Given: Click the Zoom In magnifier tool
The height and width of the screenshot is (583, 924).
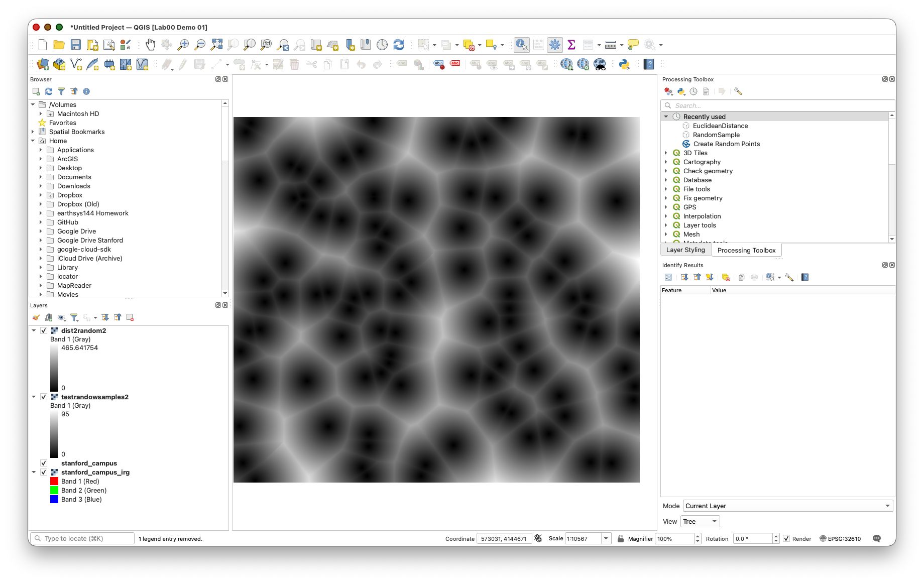Looking at the screenshot, I should 183,45.
